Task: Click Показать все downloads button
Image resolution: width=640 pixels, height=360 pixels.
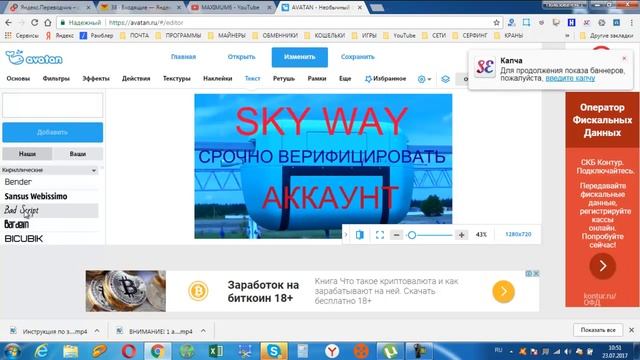Action: pos(598,330)
